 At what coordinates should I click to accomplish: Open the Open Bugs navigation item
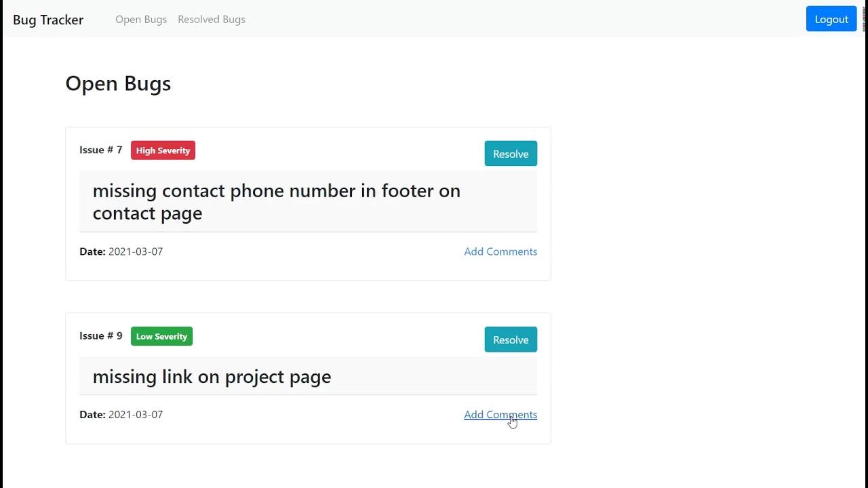[x=141, y=20]
